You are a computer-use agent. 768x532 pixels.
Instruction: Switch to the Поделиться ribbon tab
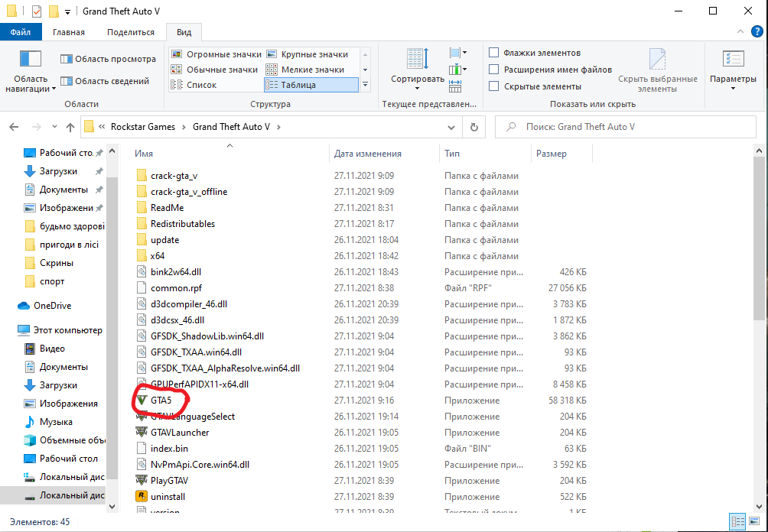pyautogui.click(x=130, y=32)
